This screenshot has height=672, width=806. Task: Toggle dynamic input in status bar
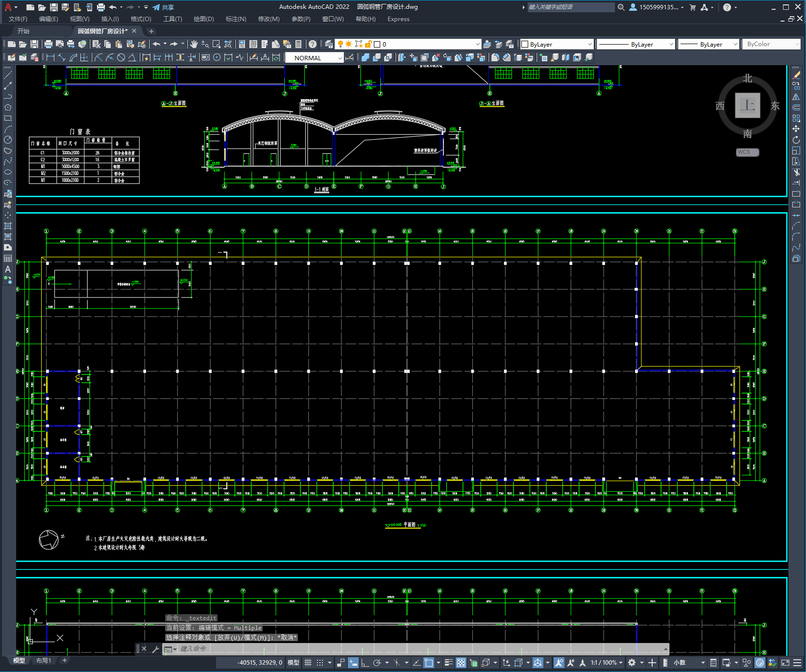coord(353,663)
